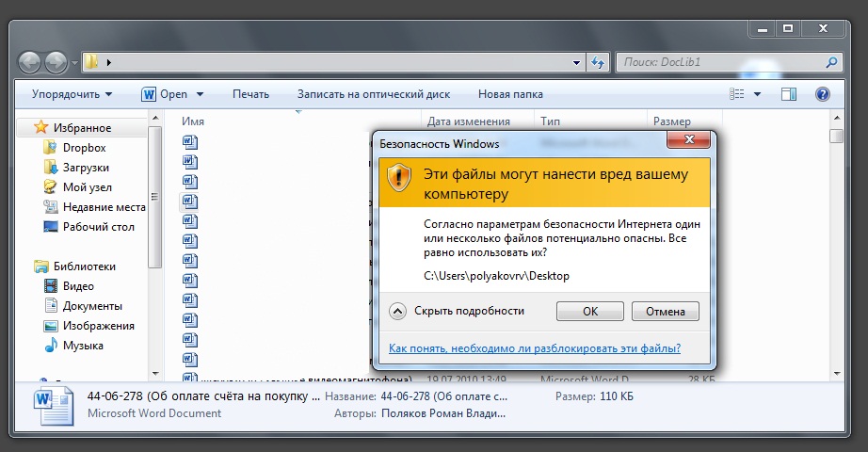The width and height of the screenshot is (868, 452).
Task: Toggle the preview pane icon
Action: pos(789,94)
